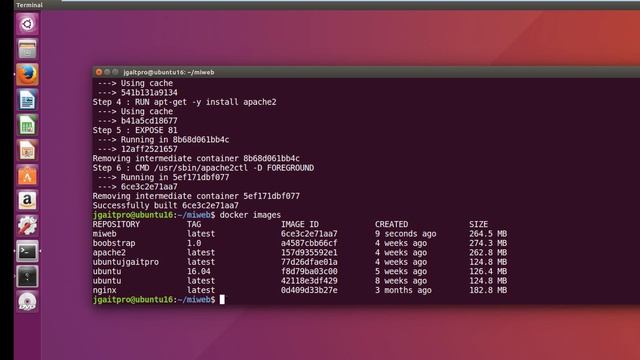Click '8 weeks ago' created value

coord(401,281)
